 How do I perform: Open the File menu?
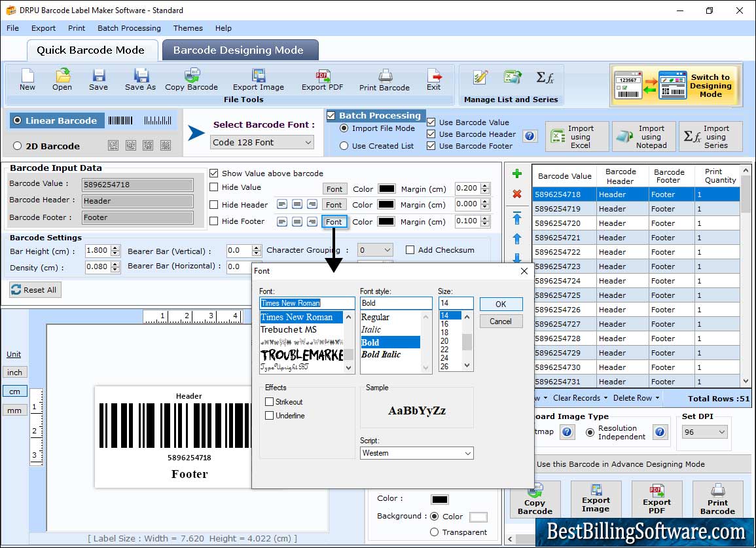(x=13, y=28)
